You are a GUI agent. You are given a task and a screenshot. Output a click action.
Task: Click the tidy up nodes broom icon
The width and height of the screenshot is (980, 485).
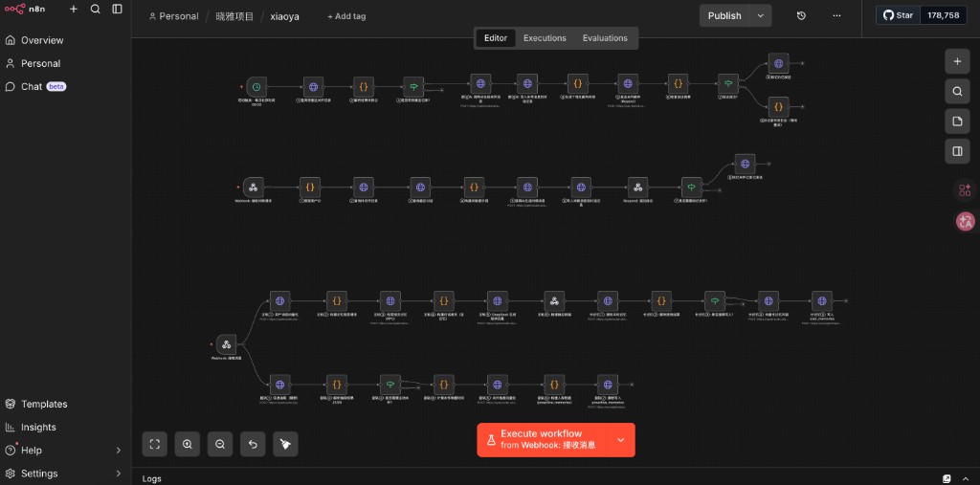285,444
